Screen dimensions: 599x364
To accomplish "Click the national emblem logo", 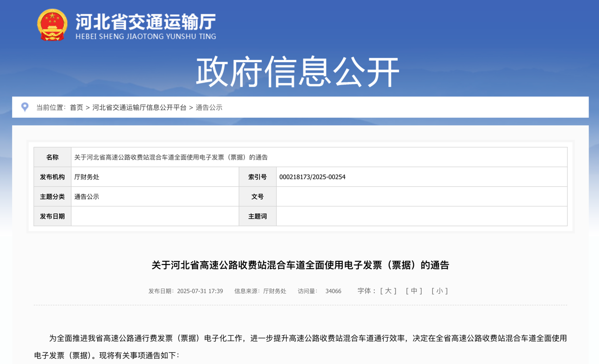I will coord(52,25).
